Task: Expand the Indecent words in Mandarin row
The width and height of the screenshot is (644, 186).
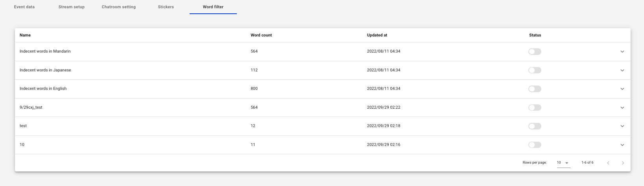Action: [x=622, y=52]
